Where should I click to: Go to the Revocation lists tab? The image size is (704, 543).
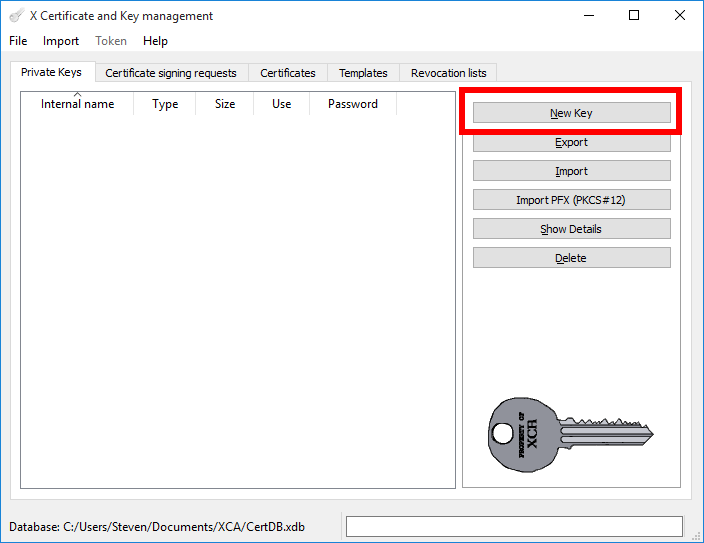click(x=449, y=73)
